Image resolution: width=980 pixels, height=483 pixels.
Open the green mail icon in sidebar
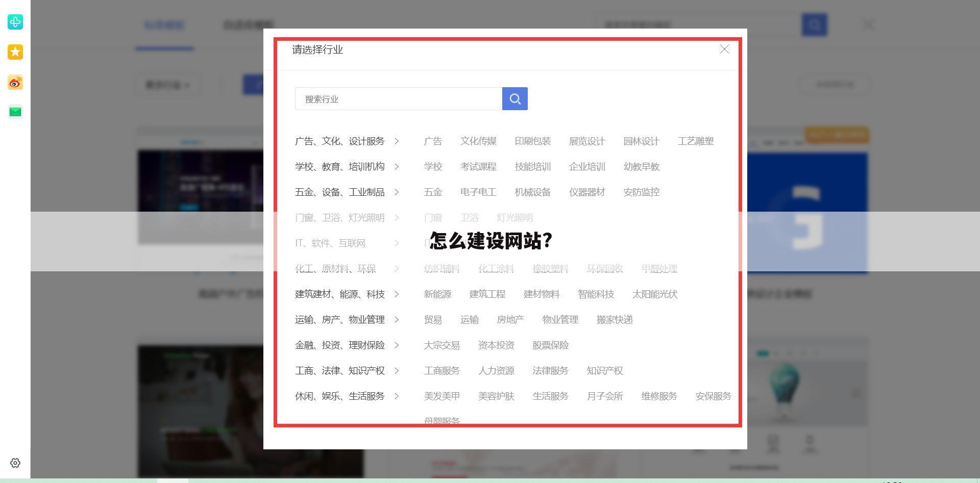pos(15,112)
